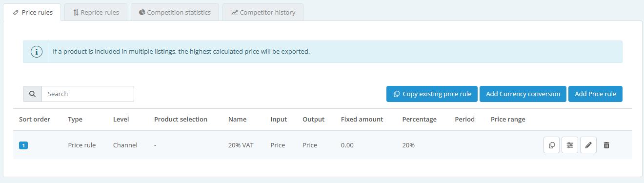Viewport: 644px width, 183px height.
Task: Click the sort order badge 1
Action: 23,145
